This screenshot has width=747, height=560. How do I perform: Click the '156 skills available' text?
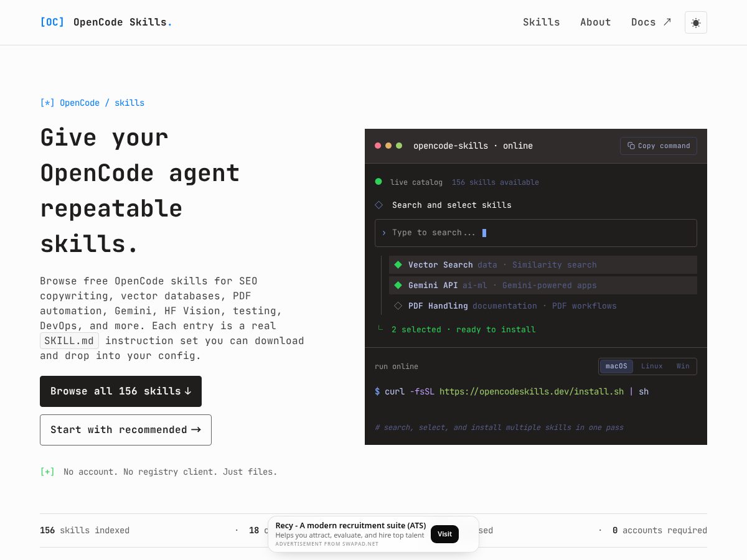tap(496, 182)
